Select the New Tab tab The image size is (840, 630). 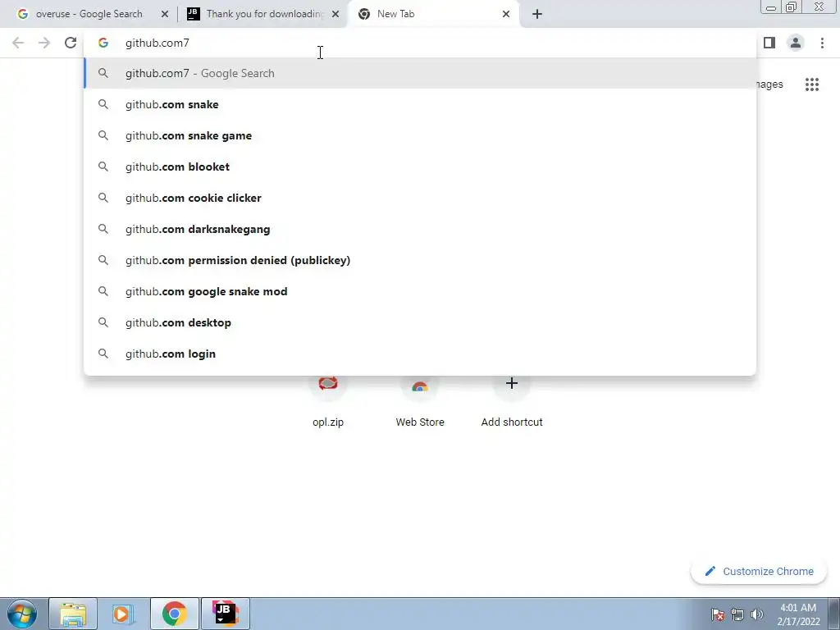point(434,14)
